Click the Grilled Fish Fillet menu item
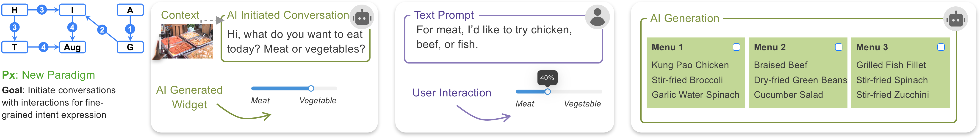 click(x=891, y=65)
